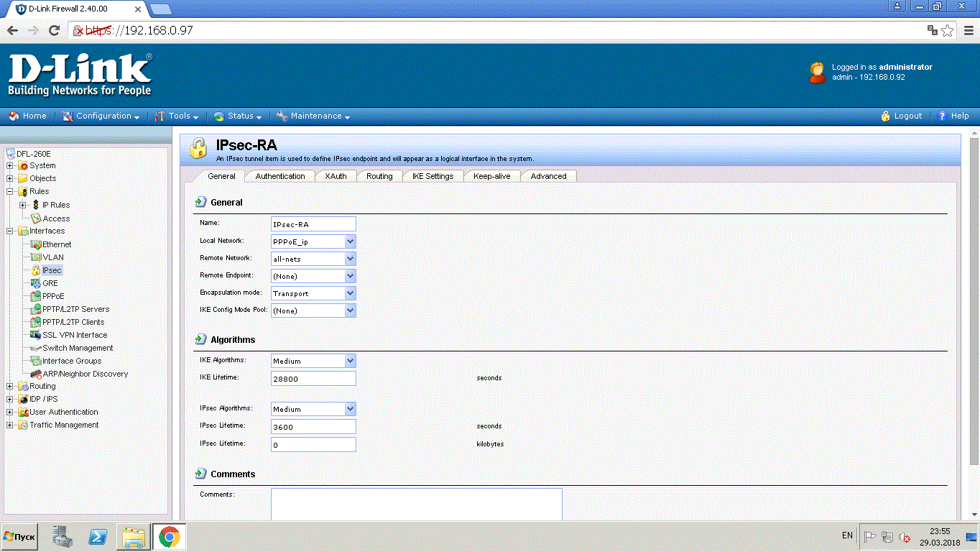Open the ARP/Neighbor Discovery tree icon

pos(36,374)
